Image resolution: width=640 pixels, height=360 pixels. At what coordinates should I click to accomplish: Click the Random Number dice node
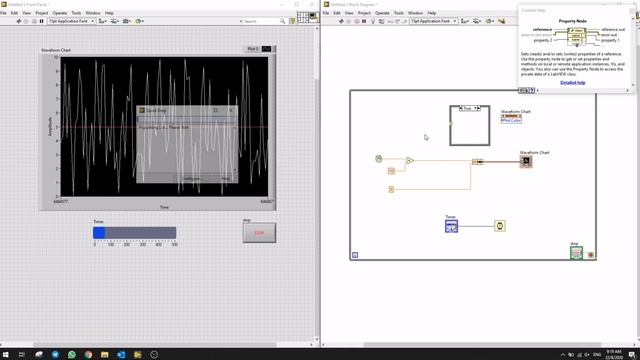(x=378, y=159)
